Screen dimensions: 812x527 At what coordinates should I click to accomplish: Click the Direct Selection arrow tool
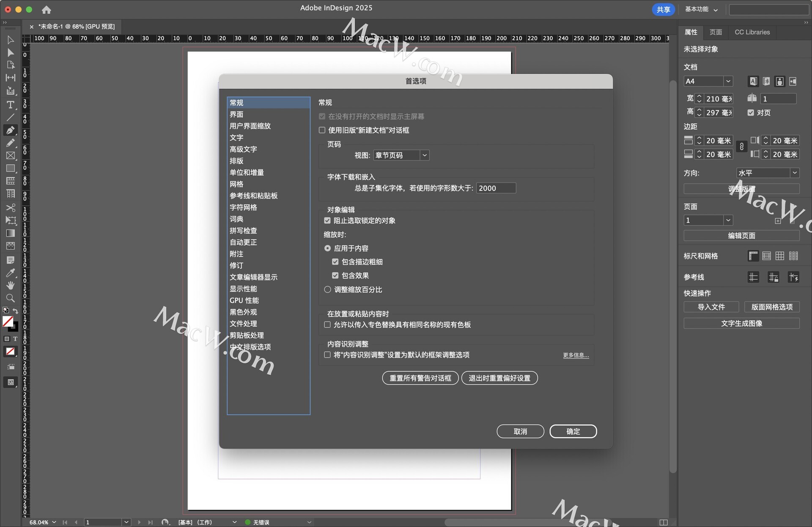[11, 52]
